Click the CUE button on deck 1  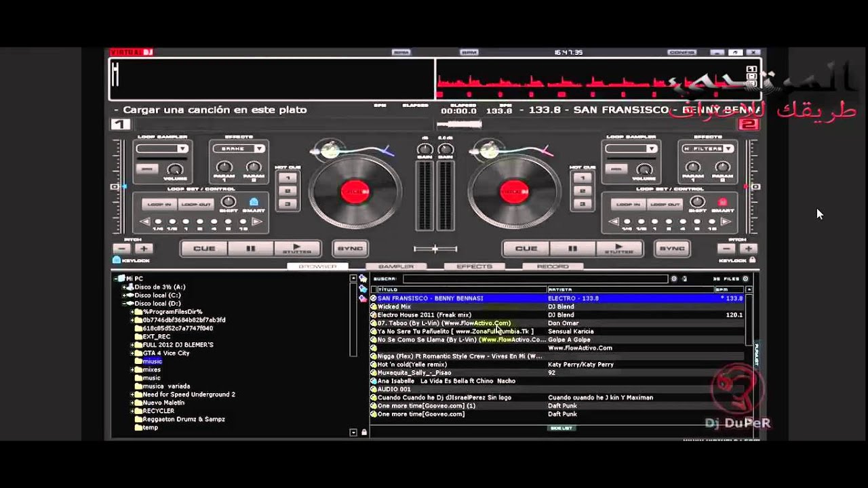203,249
